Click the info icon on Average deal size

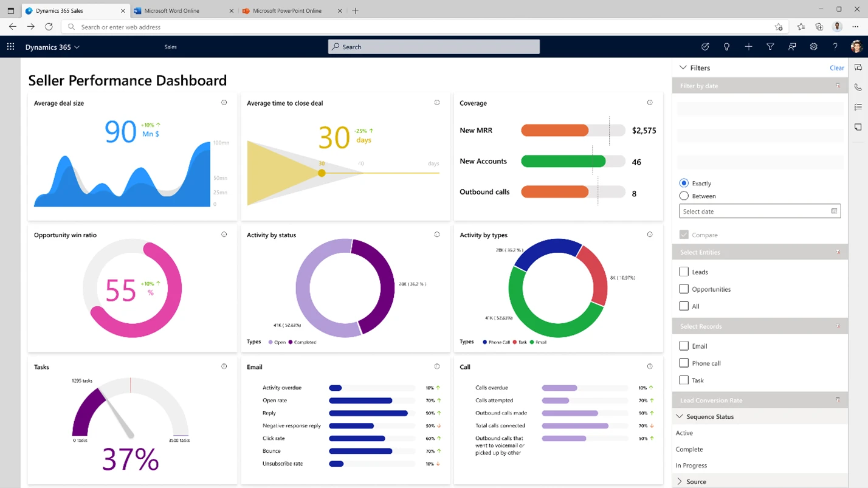point(224,102)
